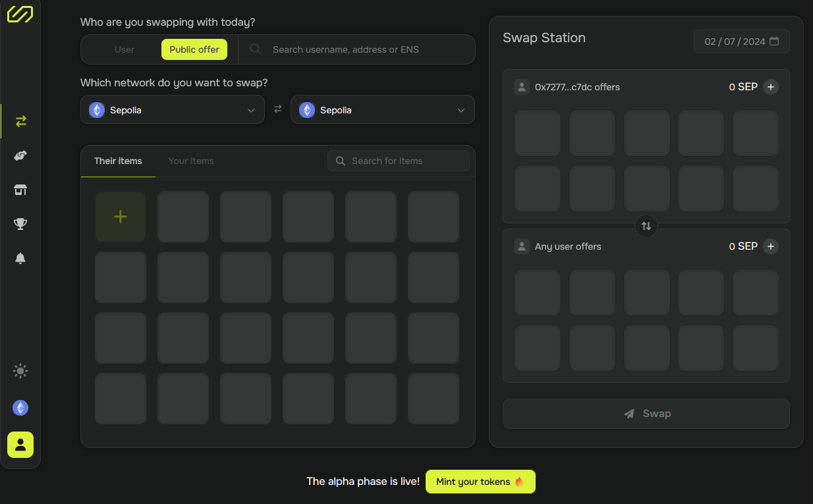This screenshot has height=504, width=813.
Task: Select the Their items tab
Action: [118, 161]
